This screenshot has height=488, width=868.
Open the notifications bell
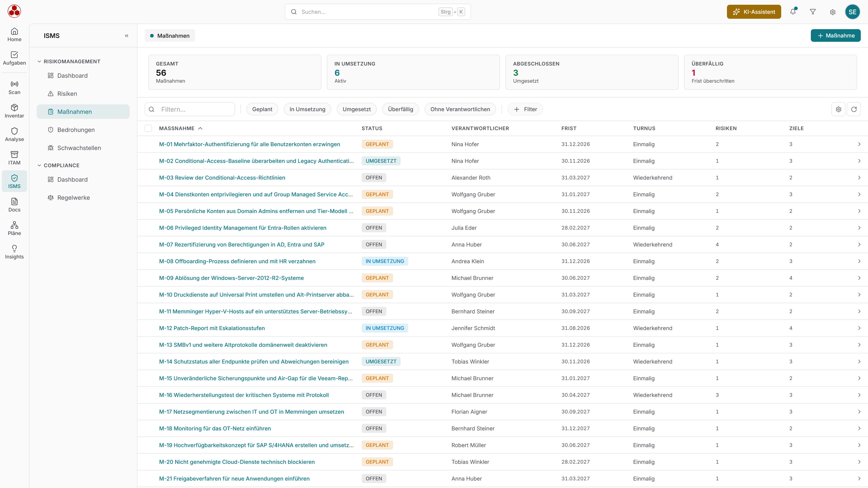[x=793, y=12]
